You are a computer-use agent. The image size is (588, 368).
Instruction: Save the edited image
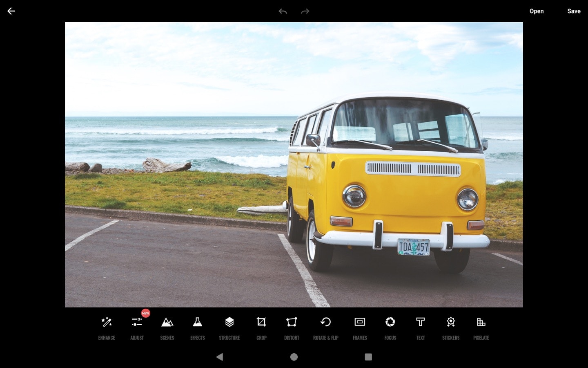(x=574, y=11)
